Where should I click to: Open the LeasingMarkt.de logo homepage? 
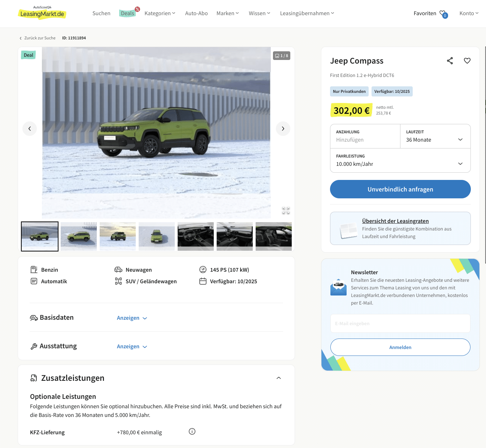click(42, 13)
